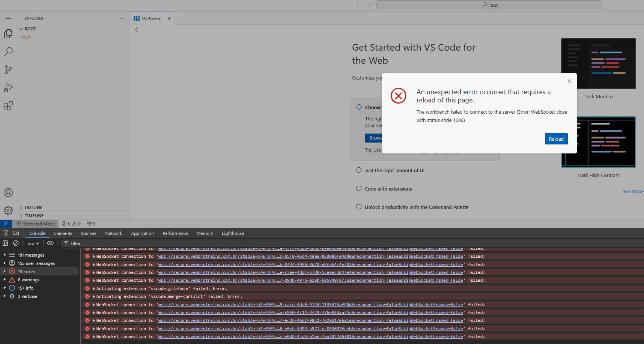This screenshot has width=644, height=344.
Task: Expand '155 user messages' group
Action: click(x=5, y=263)
